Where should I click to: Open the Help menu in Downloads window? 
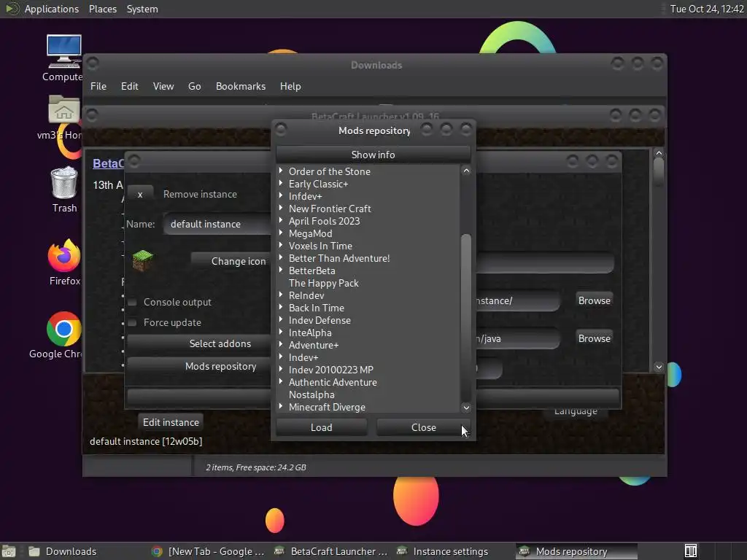click(290, 86)
